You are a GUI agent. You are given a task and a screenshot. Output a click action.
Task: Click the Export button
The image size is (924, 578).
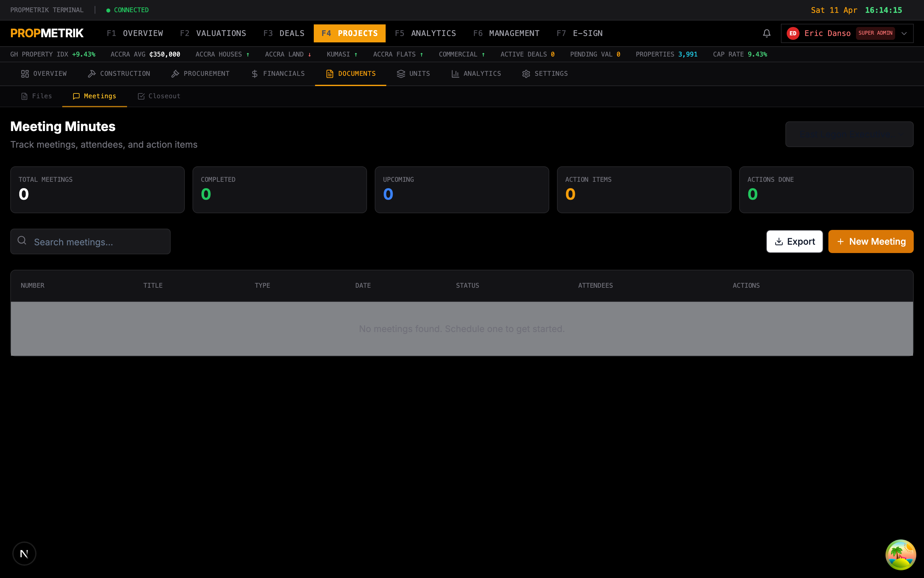click(794, 241)
